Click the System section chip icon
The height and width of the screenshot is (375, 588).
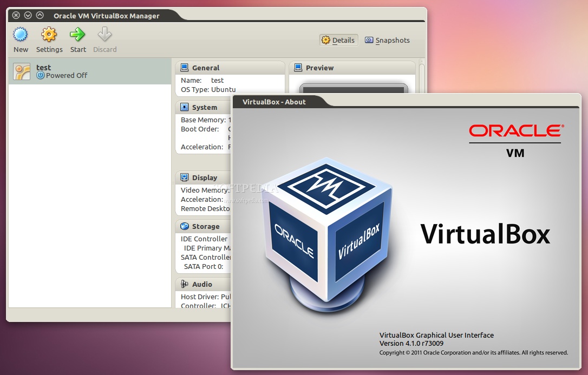pos(184,107)
